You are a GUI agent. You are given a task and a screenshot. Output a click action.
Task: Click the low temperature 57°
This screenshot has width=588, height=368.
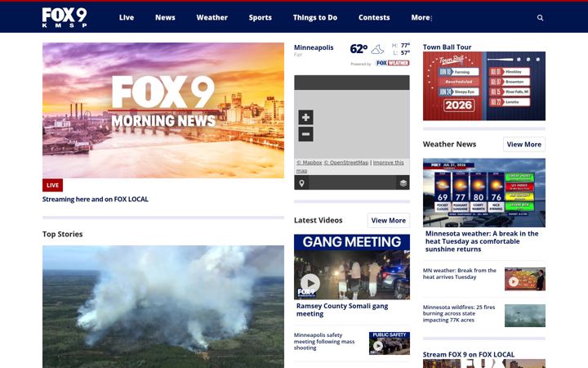point(405,53)
